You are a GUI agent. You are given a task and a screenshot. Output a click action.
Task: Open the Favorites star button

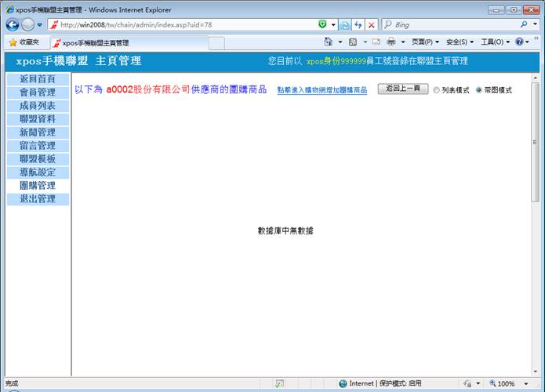click(x=24, y=42)
